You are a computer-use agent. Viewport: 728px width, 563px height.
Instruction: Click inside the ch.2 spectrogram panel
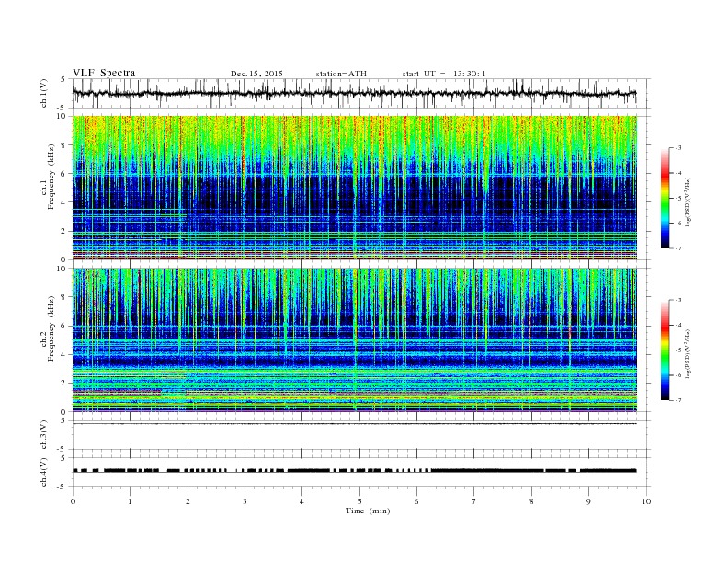click(354, 340)
